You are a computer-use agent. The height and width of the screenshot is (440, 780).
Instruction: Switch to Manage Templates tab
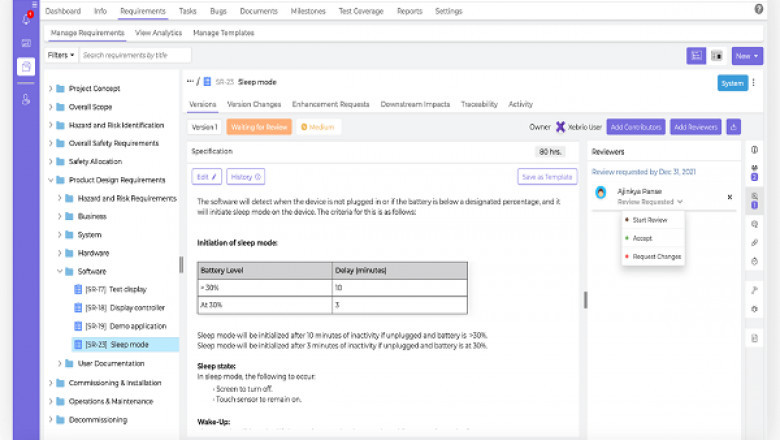click(223, 33)
